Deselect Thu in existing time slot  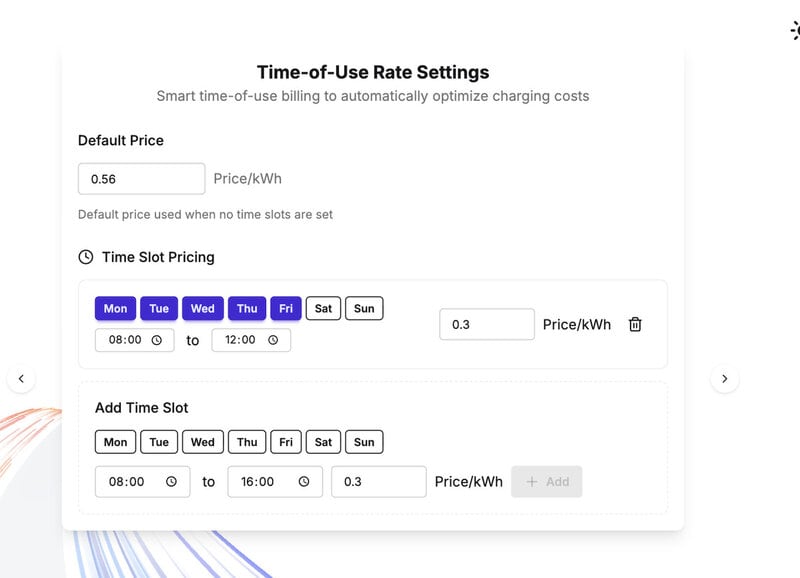tap(247, 309)
